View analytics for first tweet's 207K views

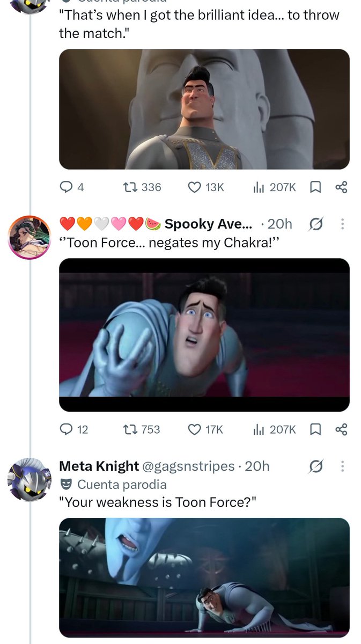pos(274,187)
